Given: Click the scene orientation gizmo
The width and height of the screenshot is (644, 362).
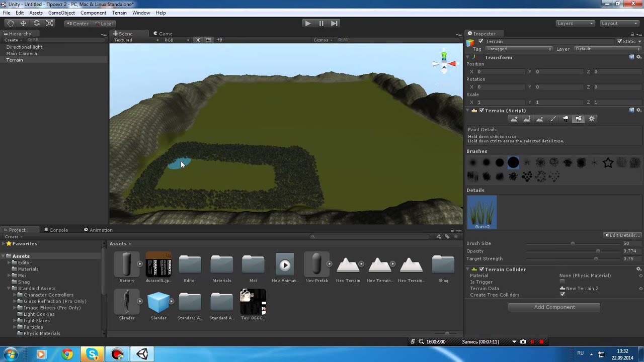Looking at the screenshot, I should pos(444,62).
